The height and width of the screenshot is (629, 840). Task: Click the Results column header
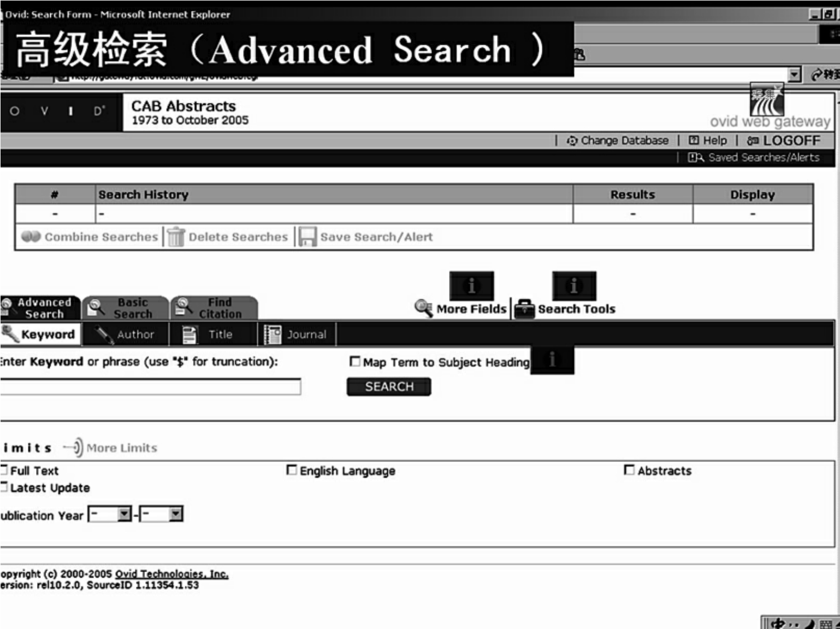[x=632, y=195]
